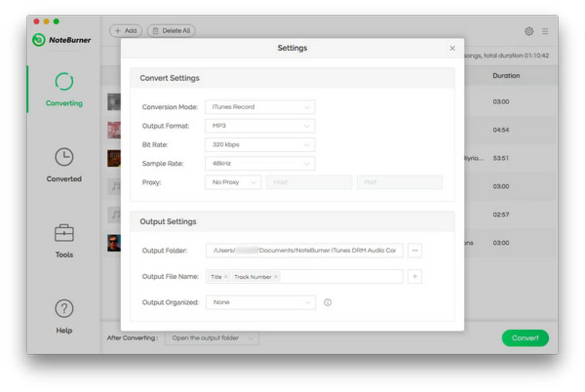Click the first song album thumbnail
585x392 pixels.
pyautogui.click(x=114, y=102)
